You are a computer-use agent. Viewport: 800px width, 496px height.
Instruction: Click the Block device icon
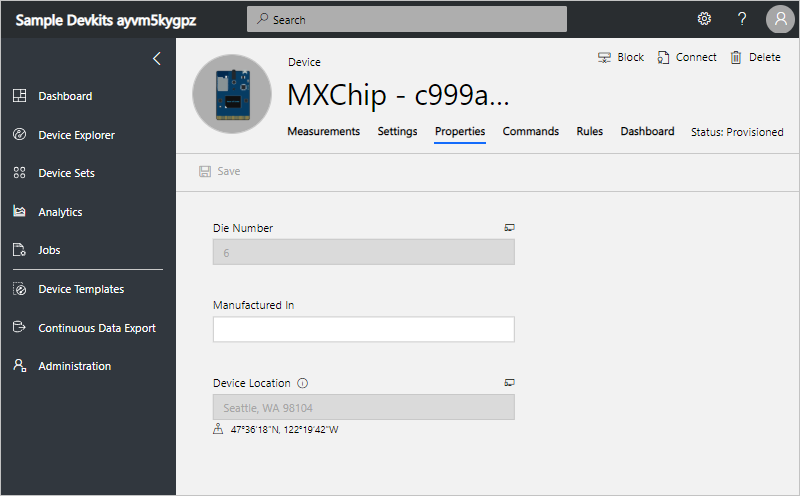coord(604,57)
